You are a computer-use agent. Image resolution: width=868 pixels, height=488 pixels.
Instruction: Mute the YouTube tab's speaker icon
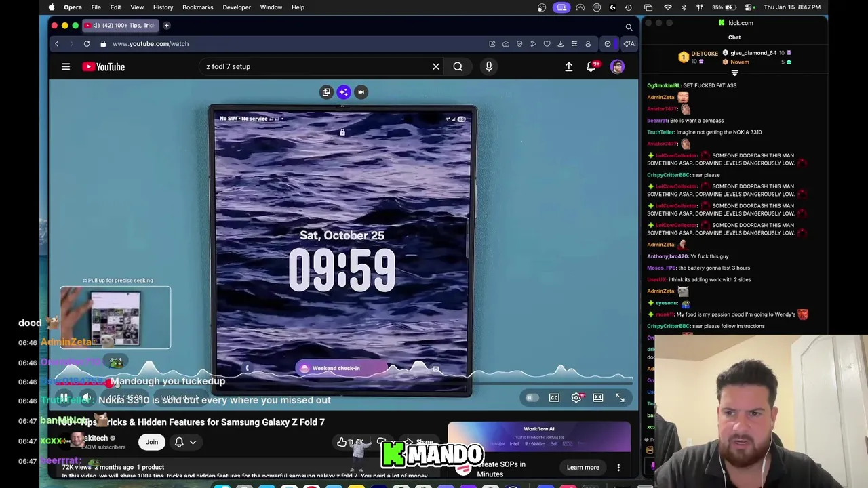pos(96,26)
